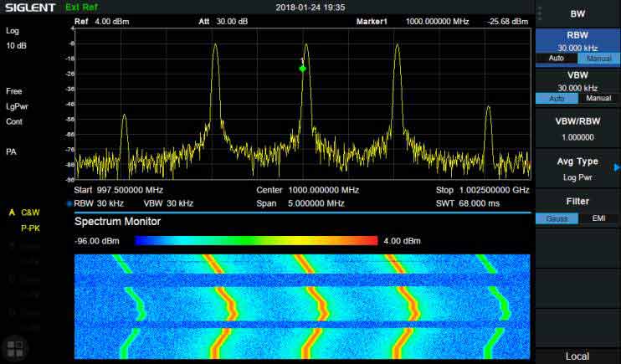
Task: Open the BW menu header
Action: click(x=577, y=14)
